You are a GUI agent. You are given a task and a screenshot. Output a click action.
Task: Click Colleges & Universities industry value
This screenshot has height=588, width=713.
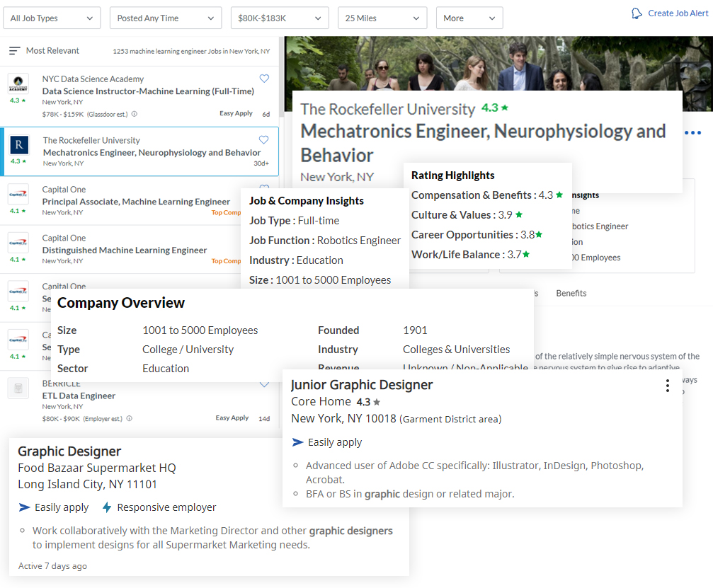[456, 350]
